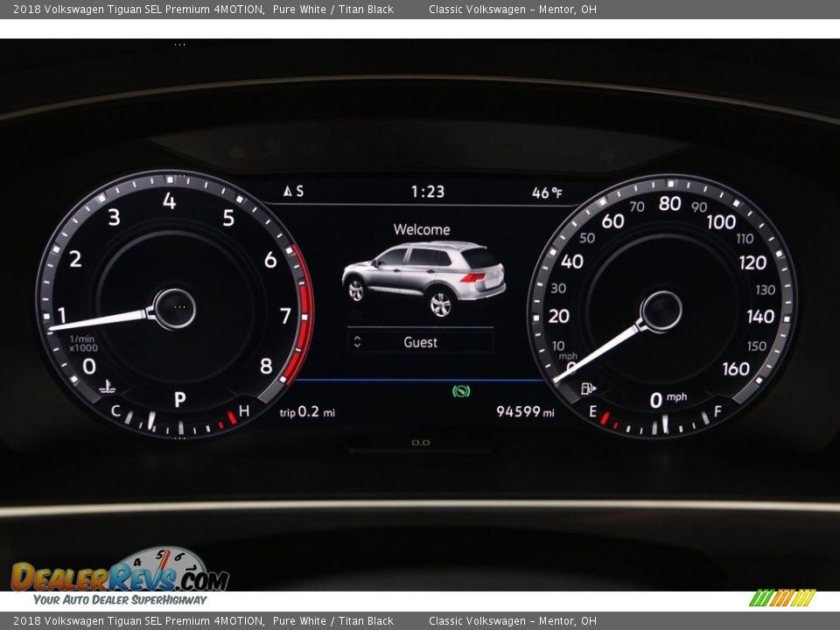The height and width of the screenshot is (630, 840).
Task: Click the 1:23 clock display
Action: pos(428,191)
